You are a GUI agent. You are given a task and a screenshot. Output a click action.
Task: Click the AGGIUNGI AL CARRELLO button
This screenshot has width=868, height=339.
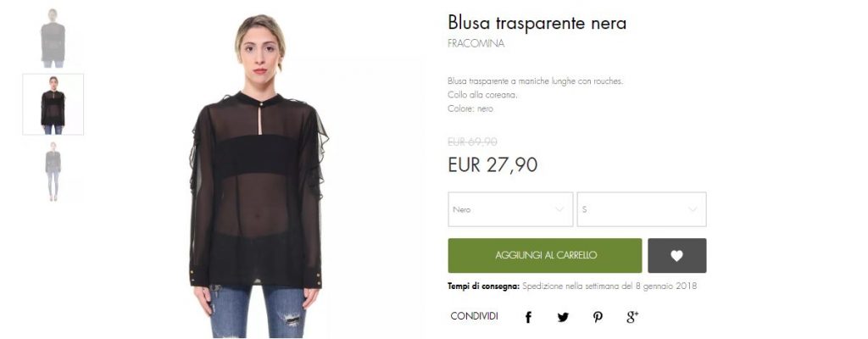pos(545,255)
